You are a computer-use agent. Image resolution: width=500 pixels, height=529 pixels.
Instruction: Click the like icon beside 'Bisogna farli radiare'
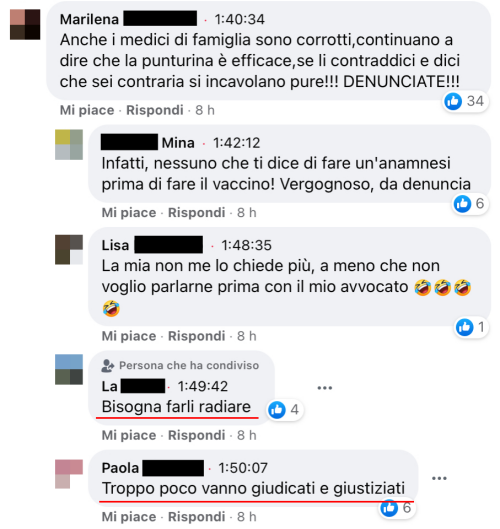click(x=277, y=410)
